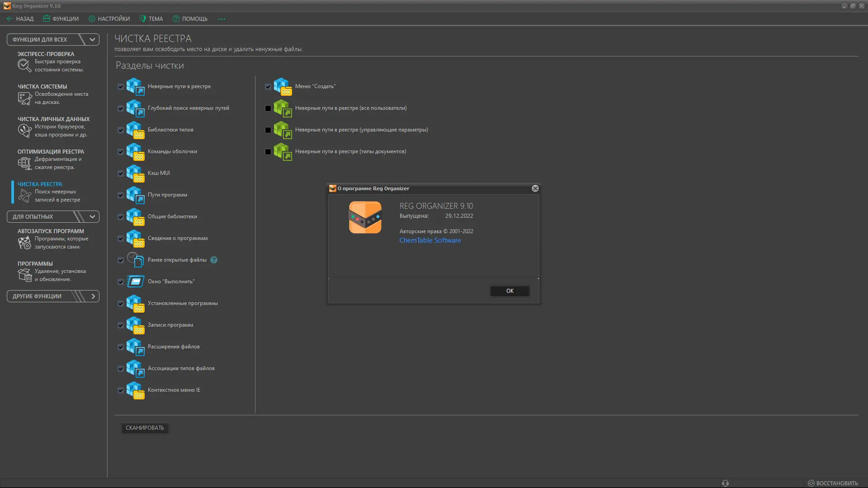Enable Неверные пути (все пользователи) checkbox
Screen dimensions: 868x488
(x=268, y=108)
